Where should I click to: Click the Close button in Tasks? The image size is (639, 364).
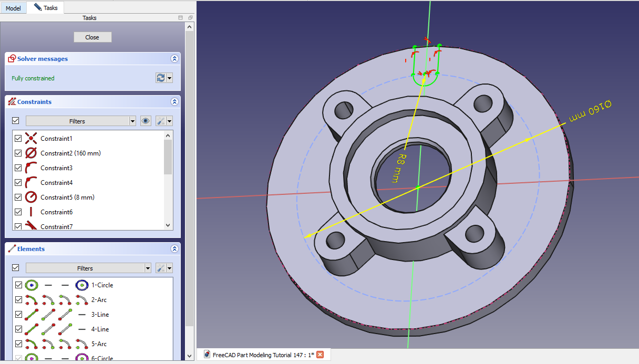[92, 37]
